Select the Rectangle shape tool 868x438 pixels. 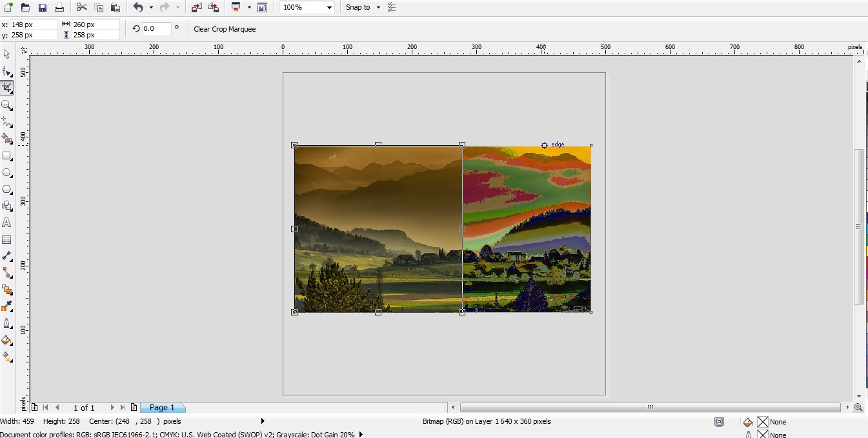pyautogui.click(x=7, y=155)
